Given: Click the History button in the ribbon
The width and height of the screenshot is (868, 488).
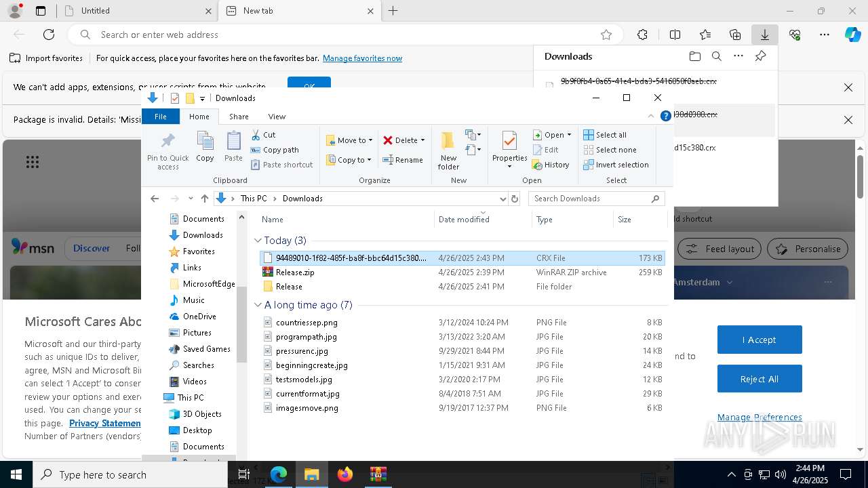Looking at the screenshot, I should (551, 165).
